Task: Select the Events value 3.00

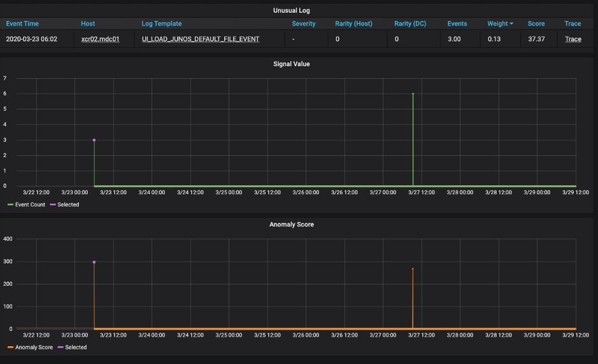Action: tap(454, 39)
